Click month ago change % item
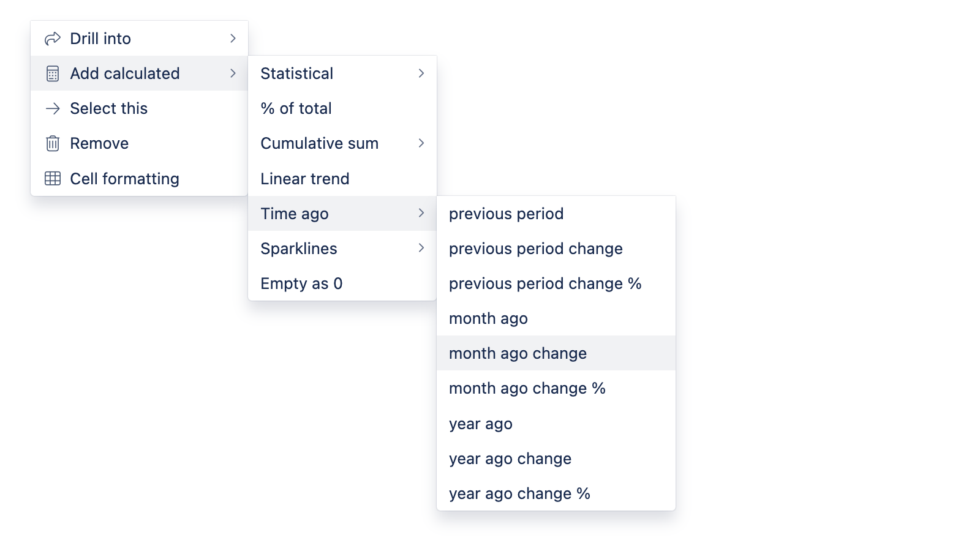The image size is (980, 551). (527, 388)
